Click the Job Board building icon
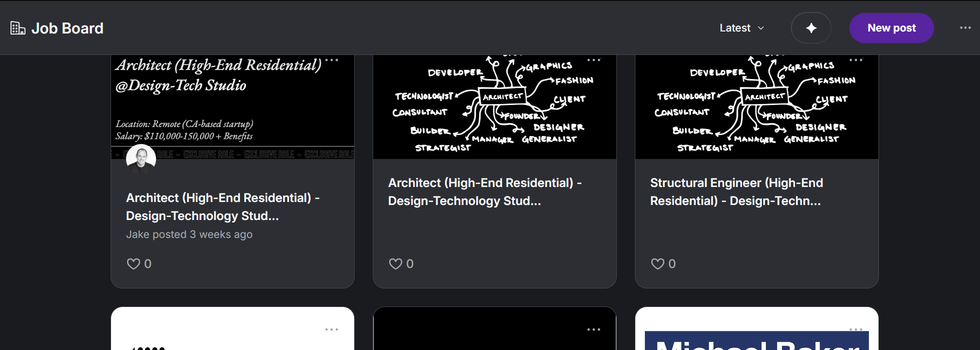 [x=18, y=28]
